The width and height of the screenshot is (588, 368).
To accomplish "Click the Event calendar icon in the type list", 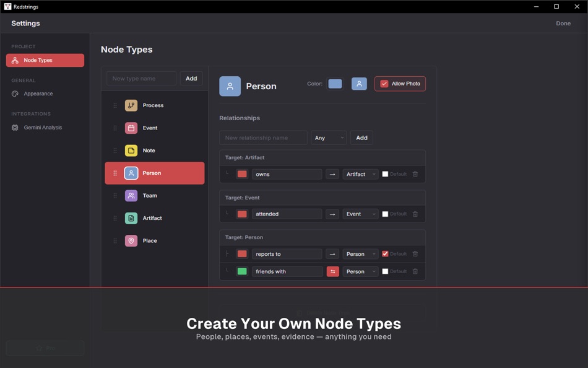I will pos(131,128).
